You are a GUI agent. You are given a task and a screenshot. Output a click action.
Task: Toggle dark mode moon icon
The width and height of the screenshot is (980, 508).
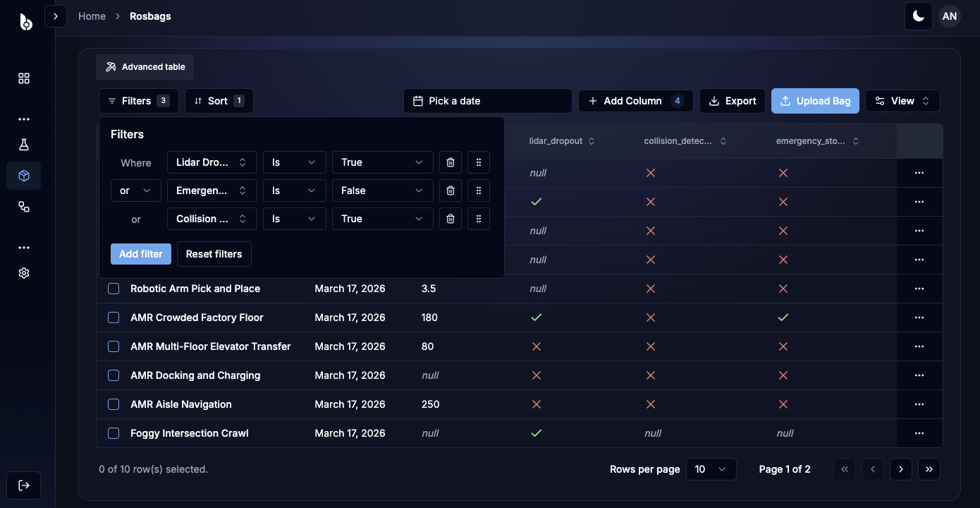pos(918,16)
